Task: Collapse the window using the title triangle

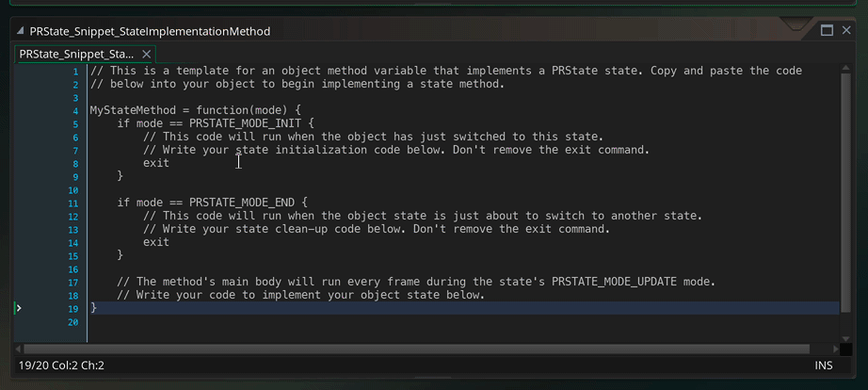Action: [x=21, y=31]
